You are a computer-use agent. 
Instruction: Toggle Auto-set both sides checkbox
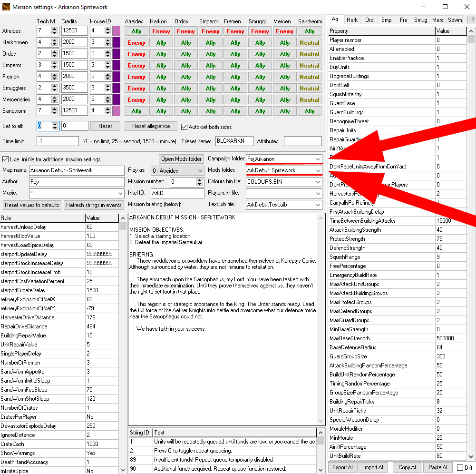(x=185, y=127)
